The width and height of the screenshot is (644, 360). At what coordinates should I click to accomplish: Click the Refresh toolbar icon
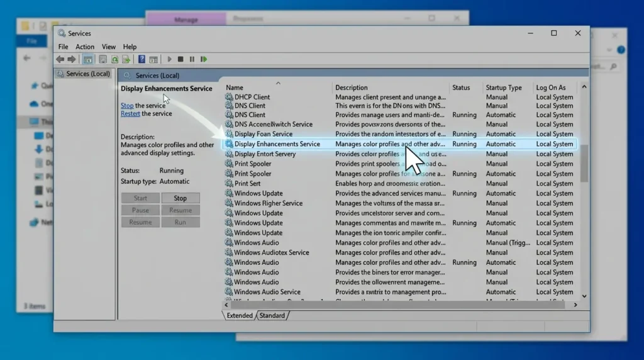114,59
